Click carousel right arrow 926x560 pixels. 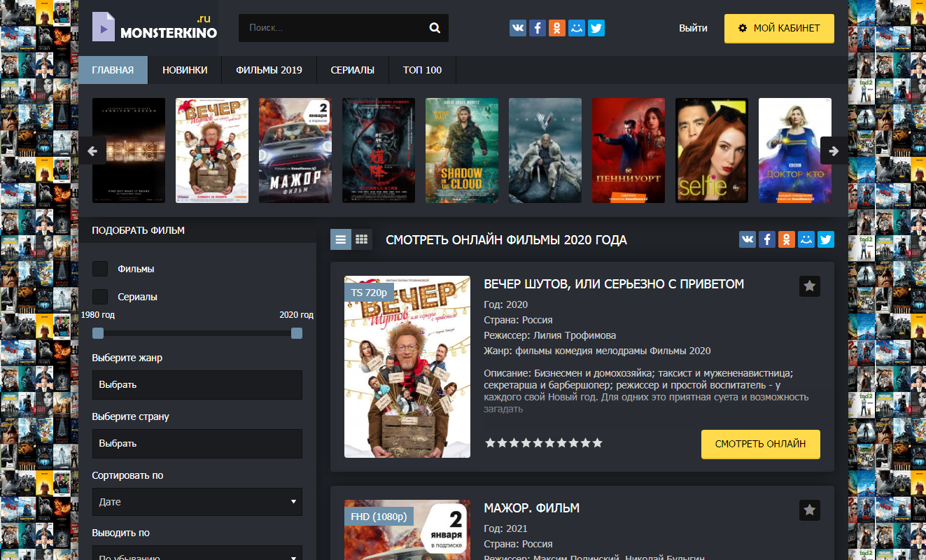click(x=834, y=150)
